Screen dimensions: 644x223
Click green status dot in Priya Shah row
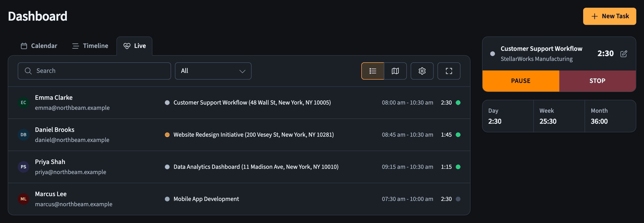pos(458,167)
